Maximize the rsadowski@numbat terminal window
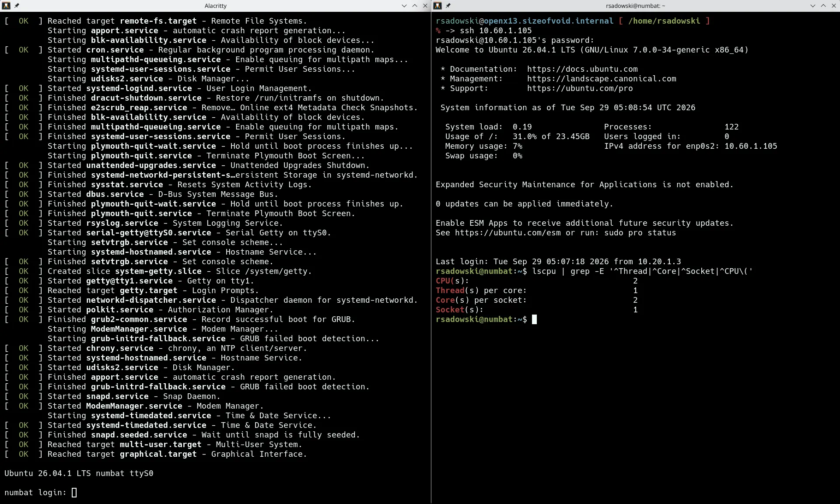 pos(823,6)
